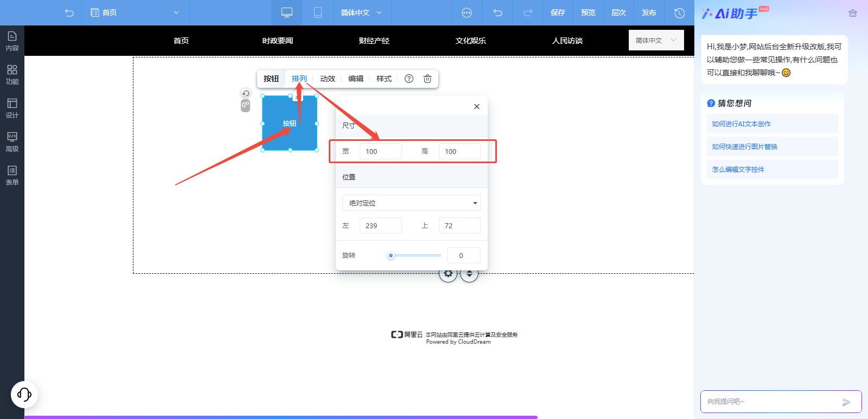Open the 表单 sidebar panel
The image size is (868, 419).
12,176
